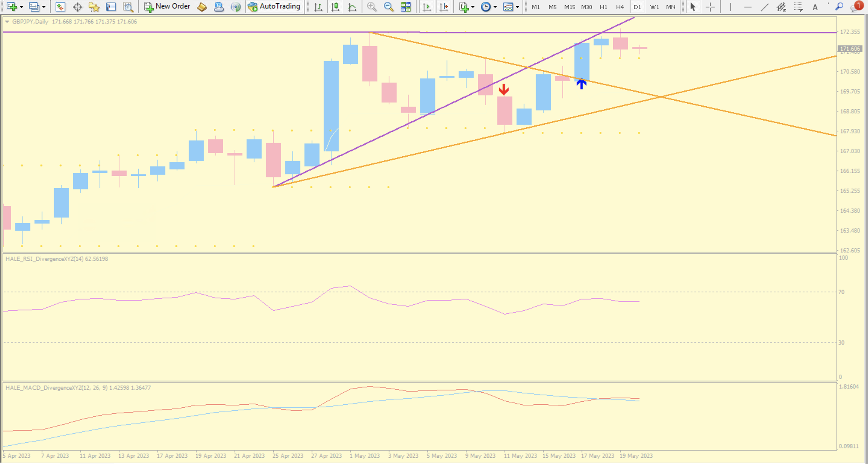Switch to the H4 timeframe
The width and height of the screenshot is (868, 464).
620,7
